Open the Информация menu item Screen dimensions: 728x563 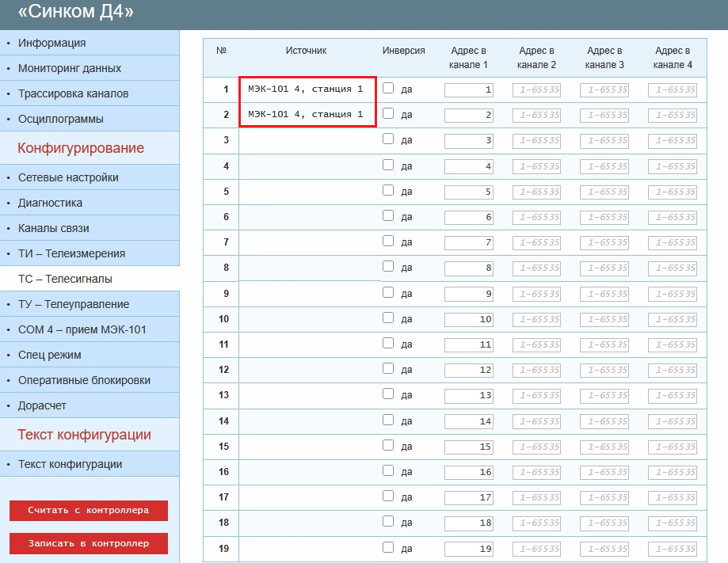(52, 43)
